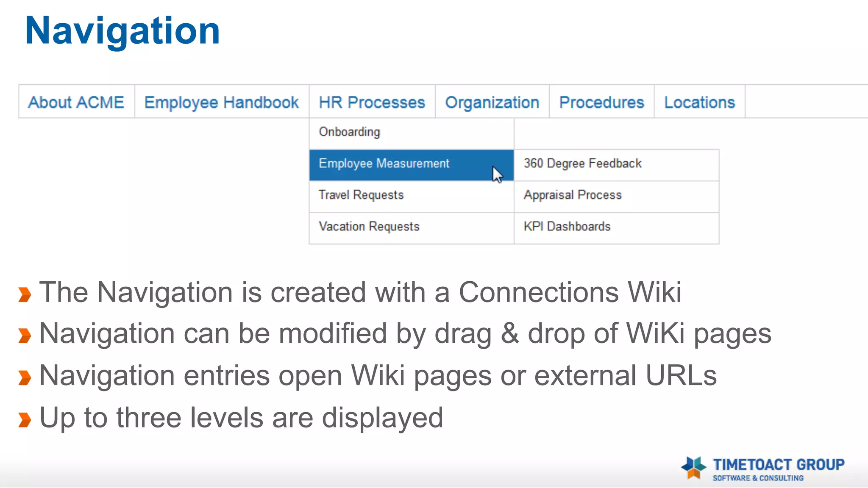
Task: Click text 'Navigation entries open Wiki pages or external URLs'
Action: [378, 376]
